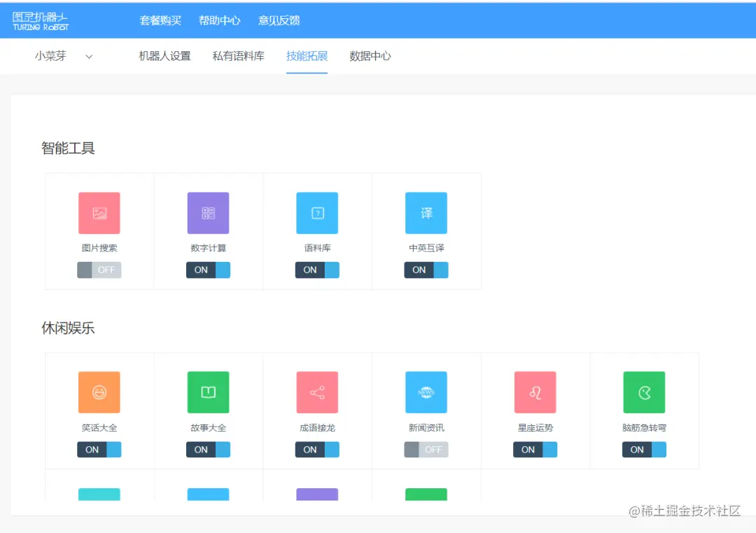The height and width of the screenshot is (533, 756).
Task: Switch off 笑话大全 toggle
Action: [x=99, y=450]
